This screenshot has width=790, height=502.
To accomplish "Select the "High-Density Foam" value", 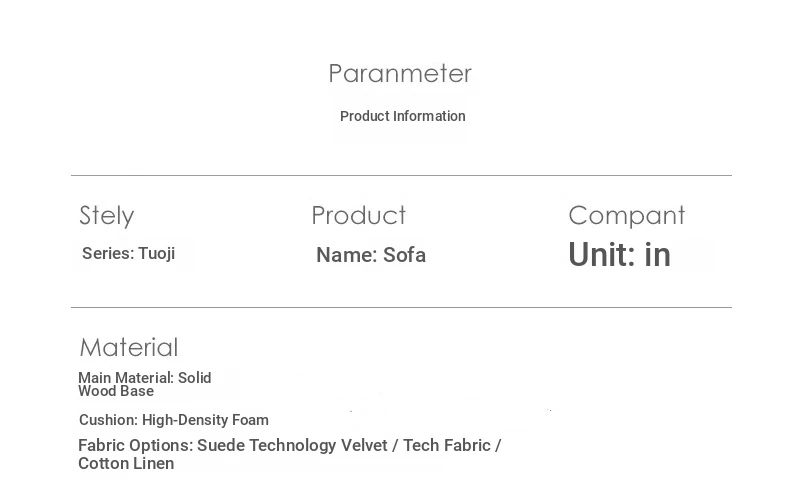I will tap(205, 420).
